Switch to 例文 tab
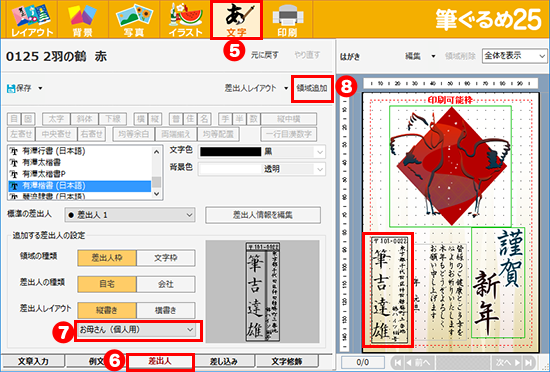The width and height of the screenshot is (550, 372). pyautogui.click(x=95, y=361)
